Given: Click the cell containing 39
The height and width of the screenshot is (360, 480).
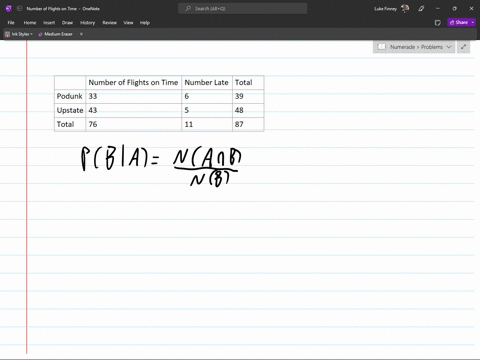Looking at the screenshot, I should [x=248, y=96].
